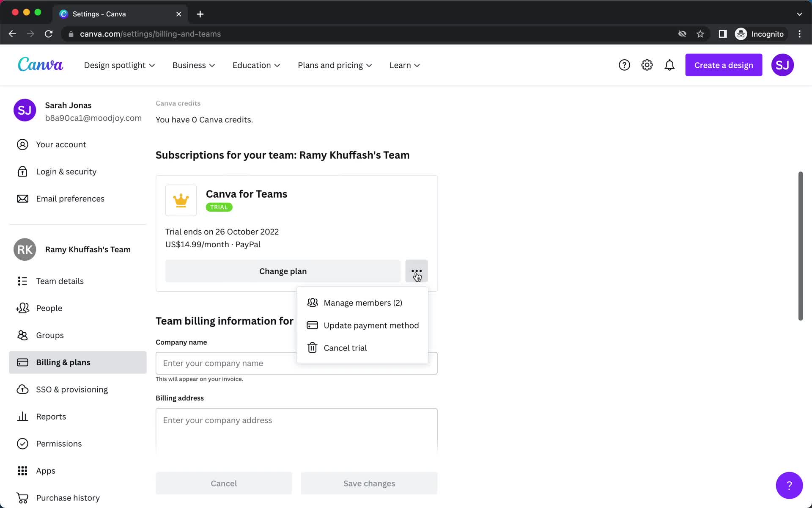Click the crown icon of Canva for Teams
The height and width of the screenshot is (508, 812).
click(x=181, y=200)
